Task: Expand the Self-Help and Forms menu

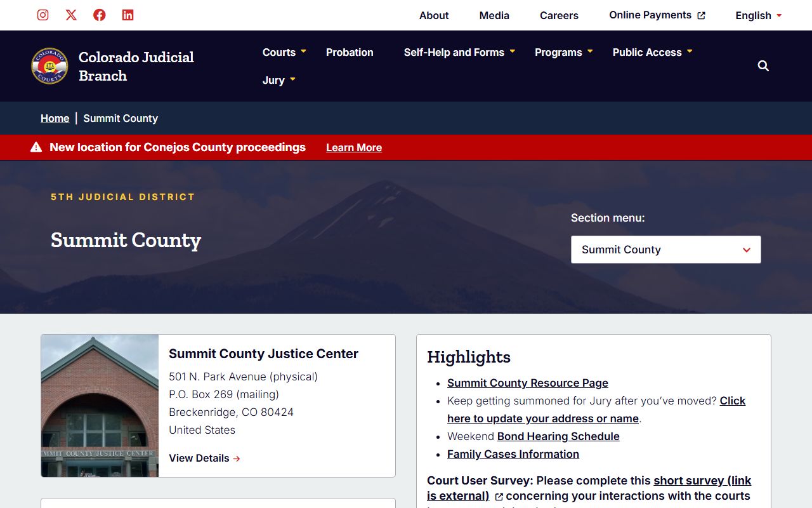Action: 459,52
